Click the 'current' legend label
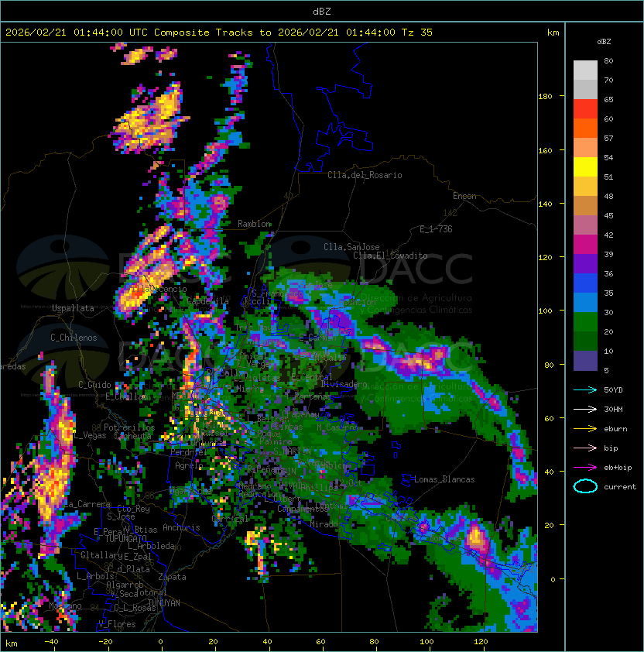Image resolution: width=644 pixels, height=652 pixels. pos(620,487)
